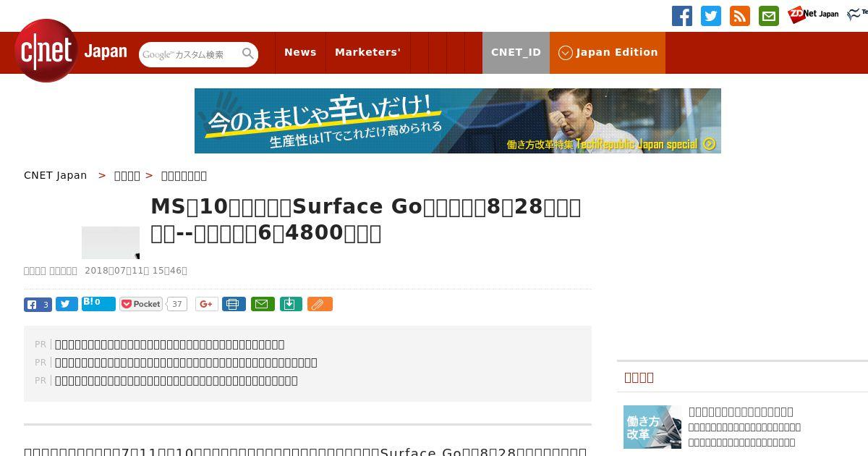
Task: Share article on Facebook with count 3
Action: (38, 305)
